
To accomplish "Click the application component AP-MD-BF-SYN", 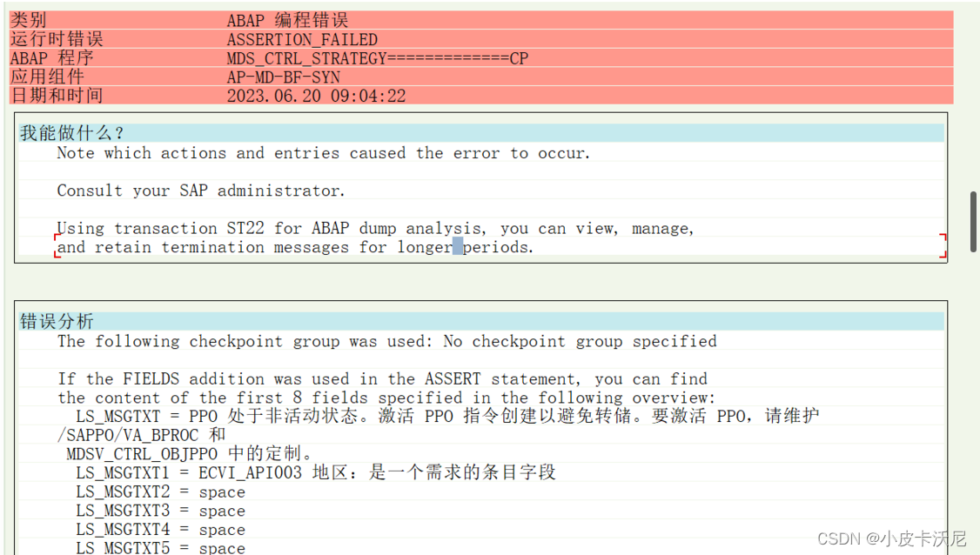I will pyautogui.click(x=283, y=77).
